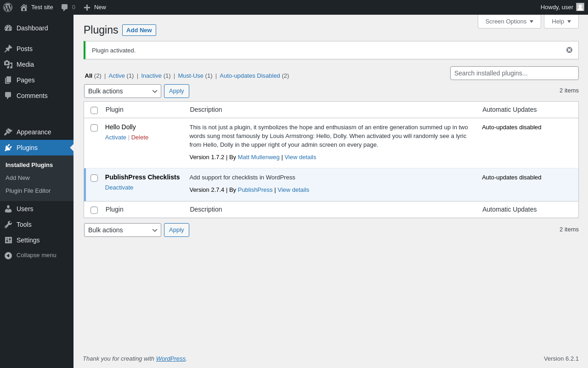Click the Version 6.2.1 footer text
The width and height of the screenshot is (588, 368).
tap(561, 359)
